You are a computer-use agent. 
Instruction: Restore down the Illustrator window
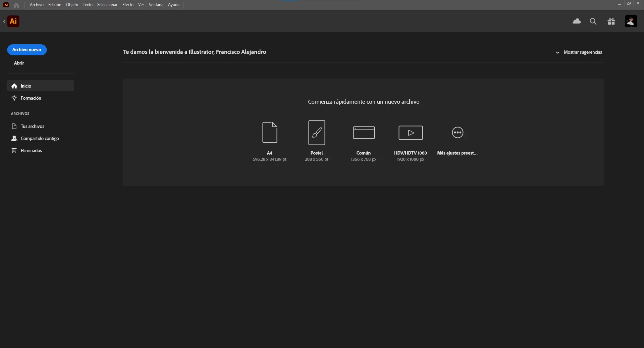point(629,3)
